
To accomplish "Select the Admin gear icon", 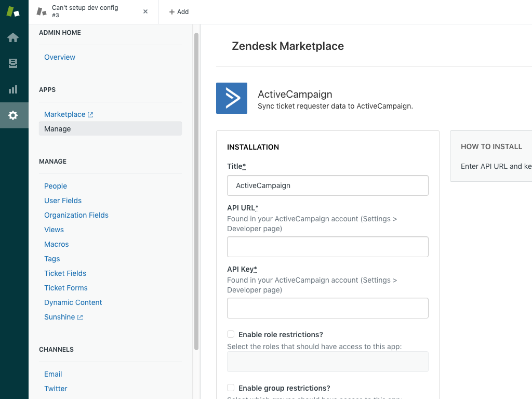I will [14, 115].
